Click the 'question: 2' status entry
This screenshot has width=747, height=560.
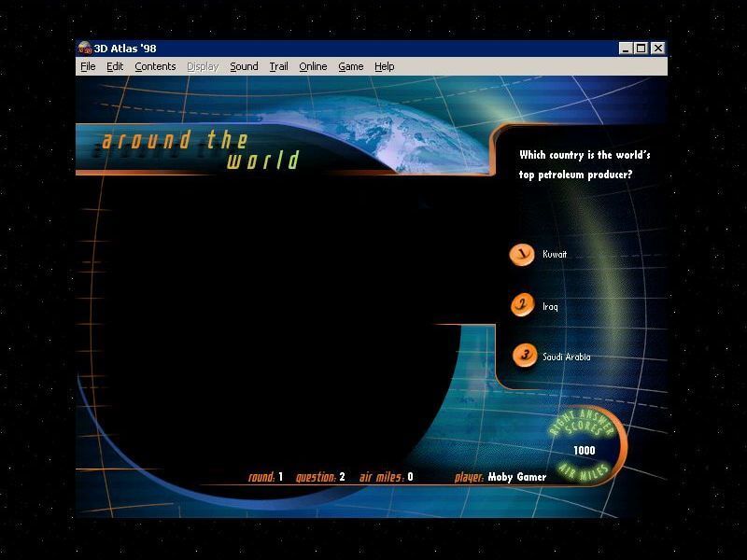click(320, 477)
